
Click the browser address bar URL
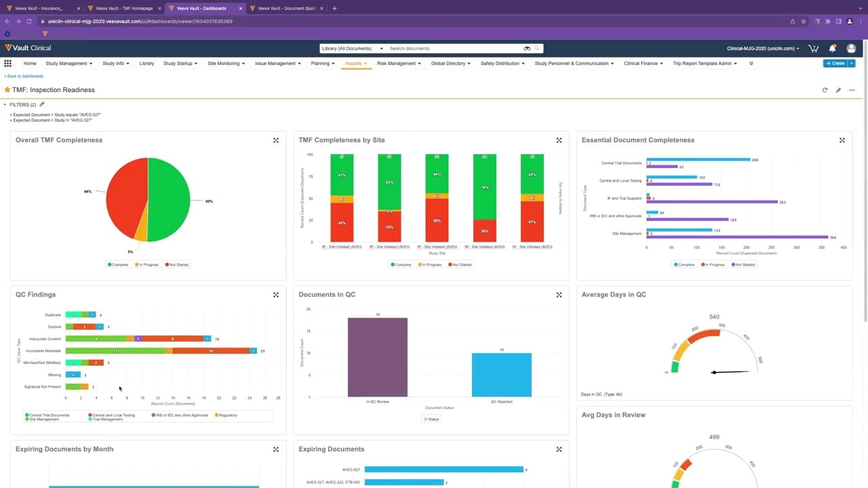coord(140,21)
